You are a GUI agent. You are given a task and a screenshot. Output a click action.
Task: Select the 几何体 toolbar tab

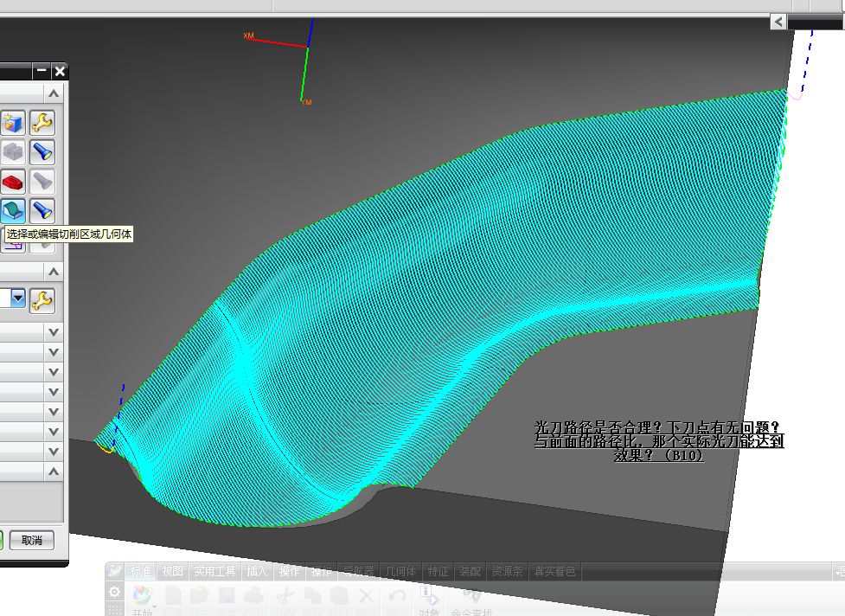[401, 571]
